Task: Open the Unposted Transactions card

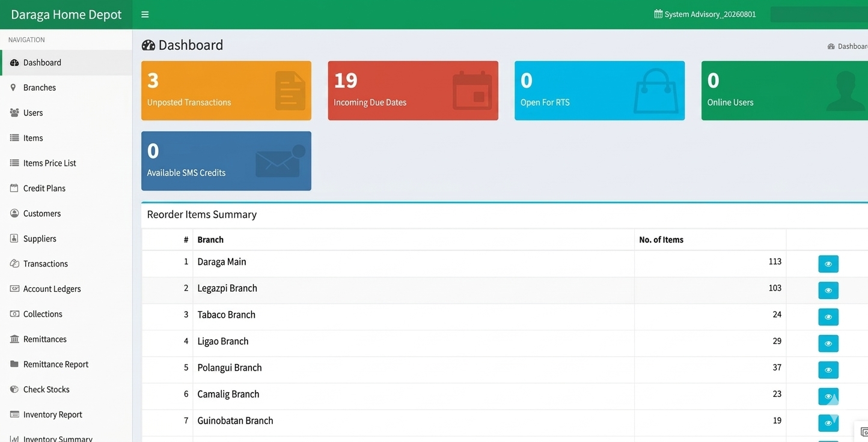Action: click(x=226, y=91)
